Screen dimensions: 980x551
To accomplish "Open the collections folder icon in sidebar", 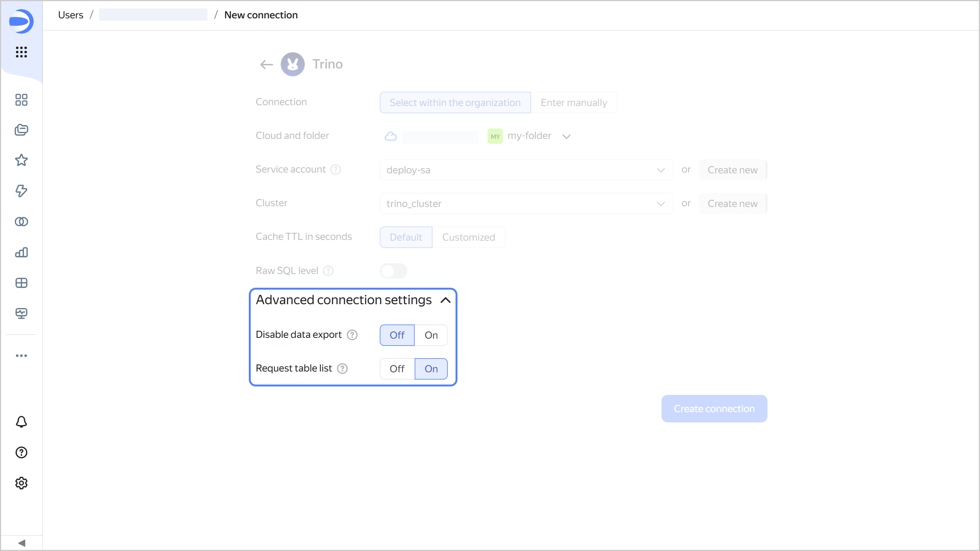I will tap(21, 130).
